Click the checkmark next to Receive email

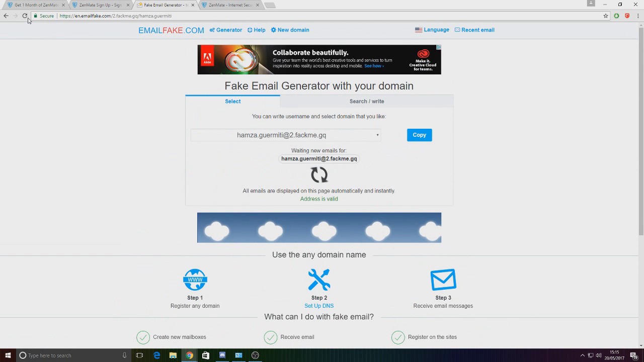click(x=271, y=337)
